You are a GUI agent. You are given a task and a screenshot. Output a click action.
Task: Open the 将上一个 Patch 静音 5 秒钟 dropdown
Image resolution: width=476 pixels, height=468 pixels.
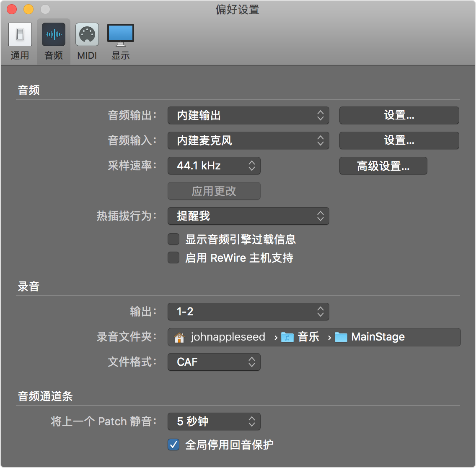pos(214,421)
